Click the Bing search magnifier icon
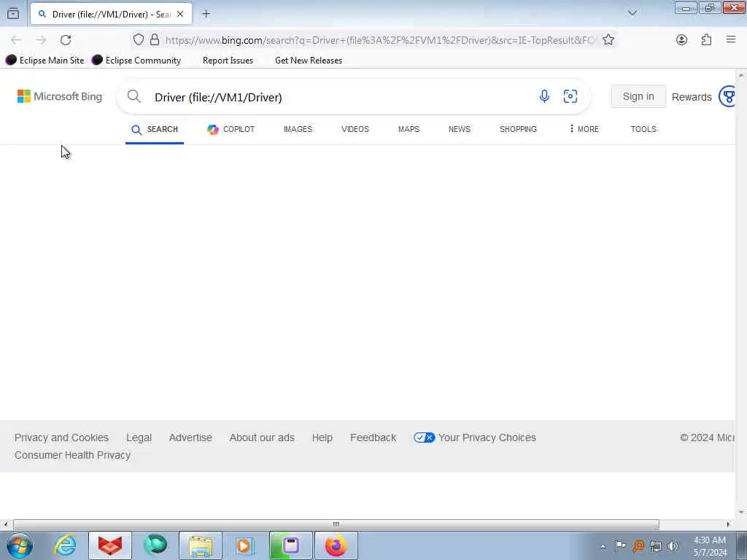747x560 pixels. tap(134, 96)
